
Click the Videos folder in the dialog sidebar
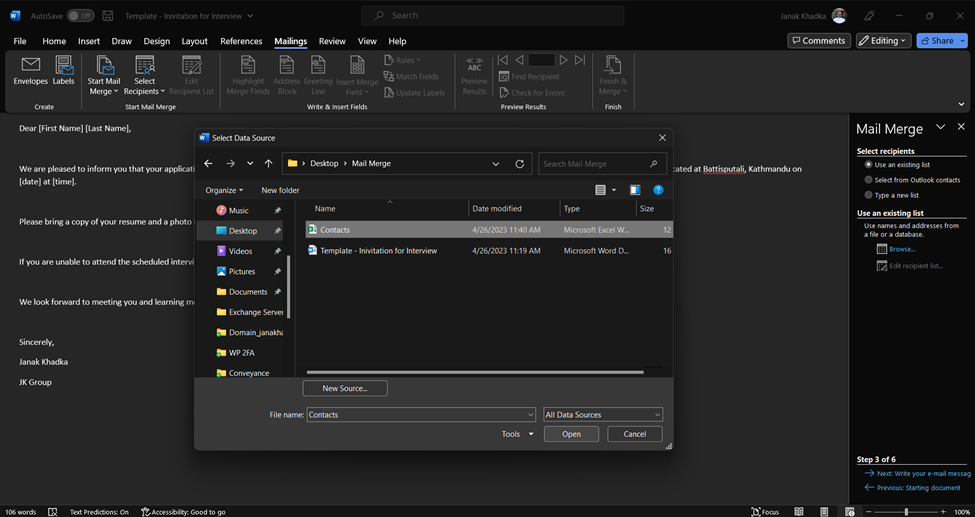240,251
